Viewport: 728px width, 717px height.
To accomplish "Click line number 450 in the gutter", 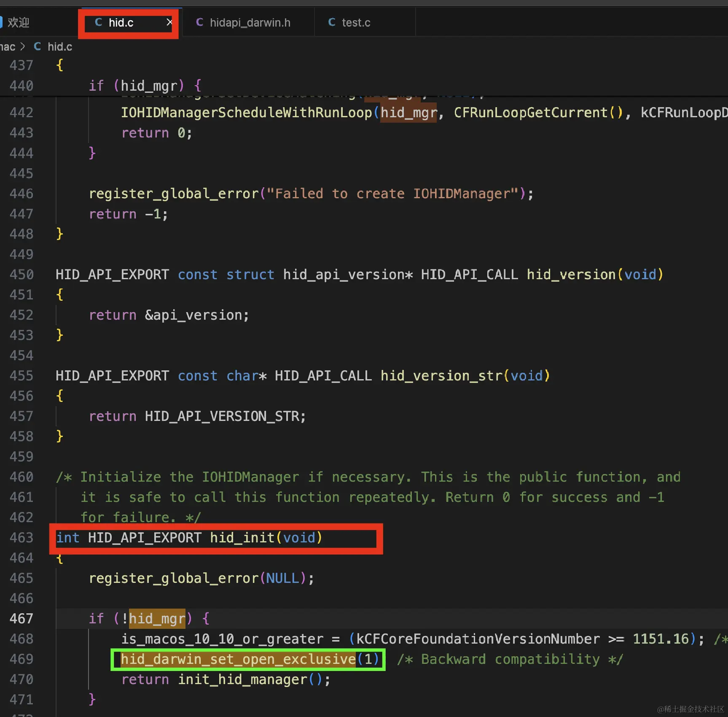I will 21,275.
